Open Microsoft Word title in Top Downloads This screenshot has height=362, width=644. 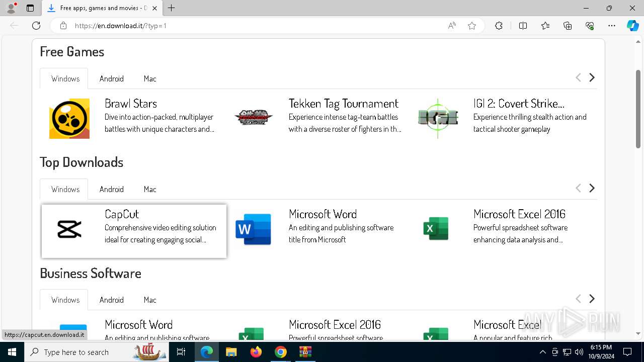(x=323, y=214)
